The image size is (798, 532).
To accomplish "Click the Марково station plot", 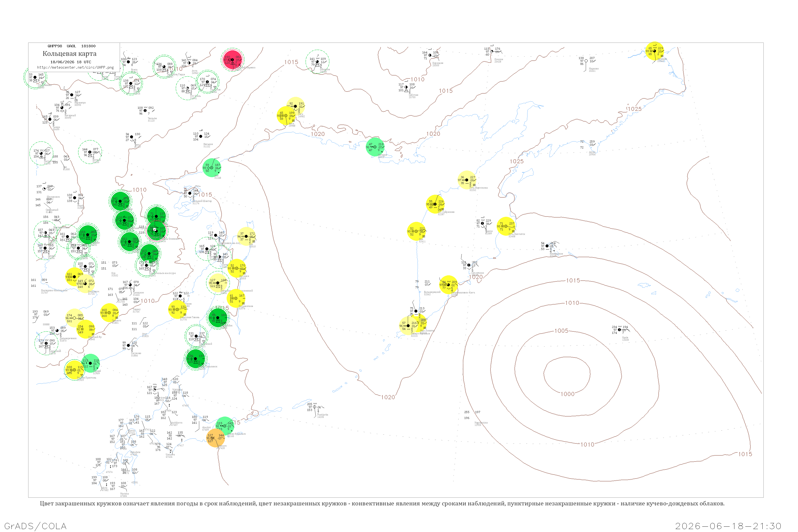I will 586,61.
